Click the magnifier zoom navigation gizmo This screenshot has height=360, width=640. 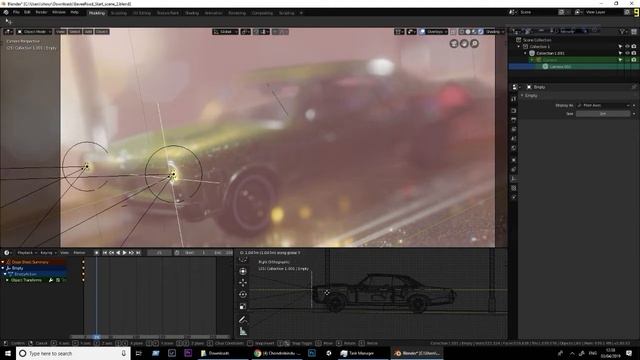coord(474,43)
